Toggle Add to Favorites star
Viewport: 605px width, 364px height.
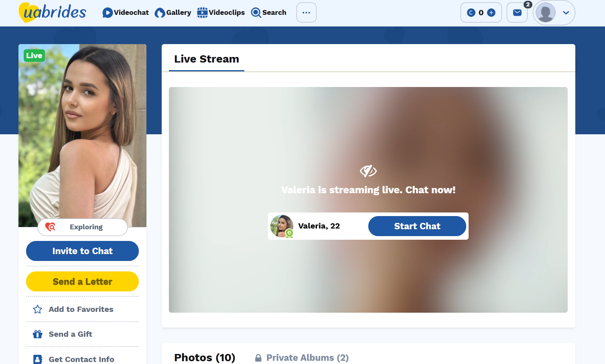(38, 309)
